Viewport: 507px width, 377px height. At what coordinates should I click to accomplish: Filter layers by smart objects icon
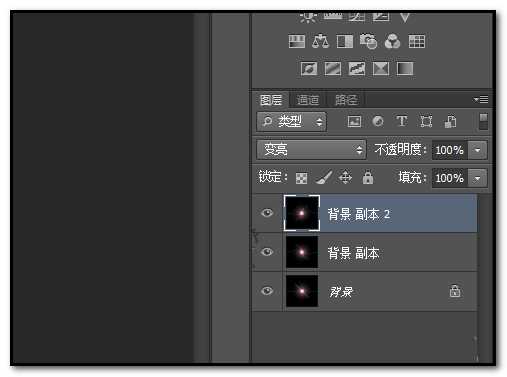point(450,122)
